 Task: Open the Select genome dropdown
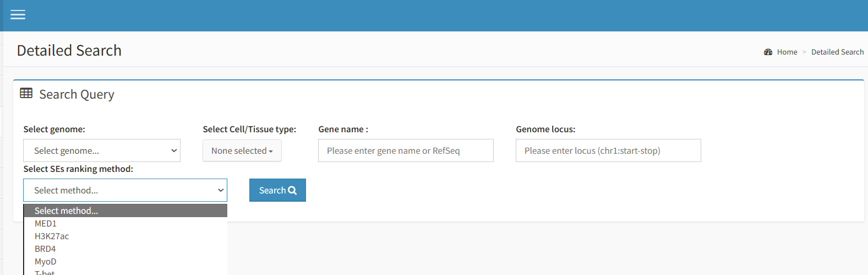[102, 150]
